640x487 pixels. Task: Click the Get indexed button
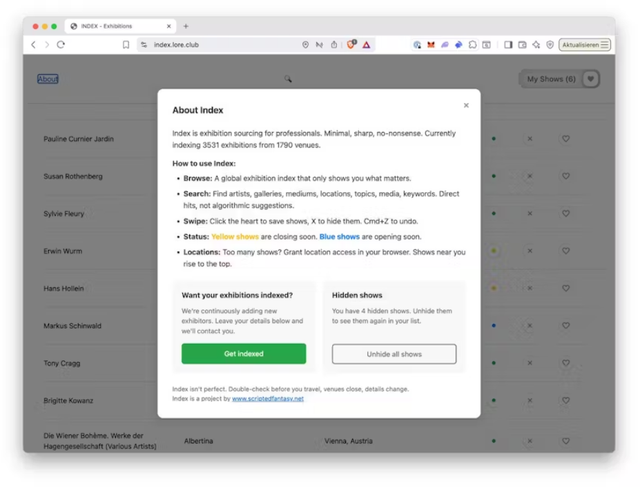pyautogui.click(x=244, y=354)
